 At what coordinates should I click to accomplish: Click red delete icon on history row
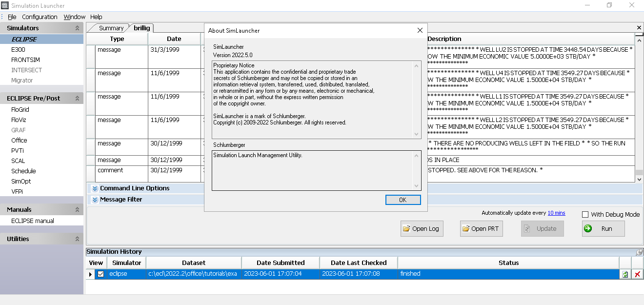pos(637,274)
